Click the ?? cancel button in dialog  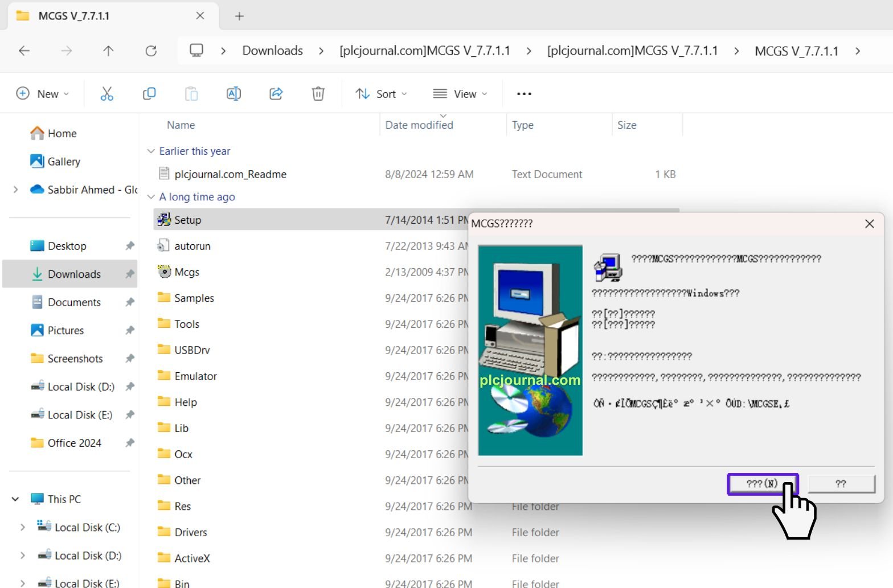pyautogui.click(x=841, y=484)
